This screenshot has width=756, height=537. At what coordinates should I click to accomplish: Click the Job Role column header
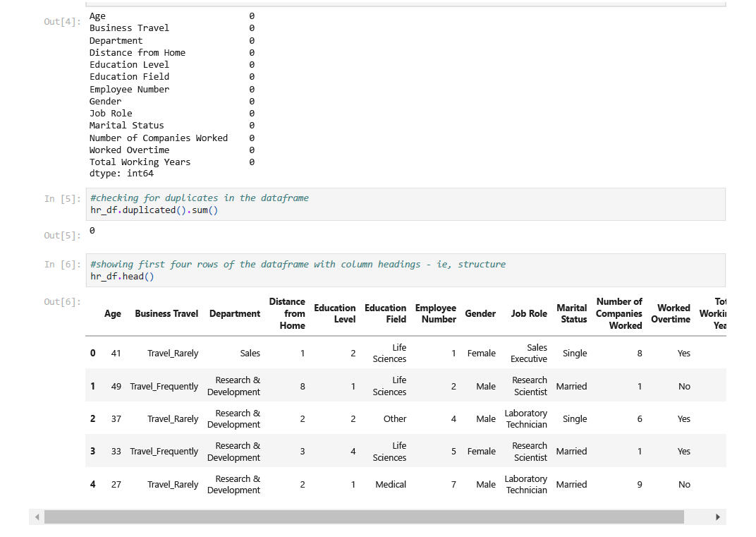coord(529,313)
